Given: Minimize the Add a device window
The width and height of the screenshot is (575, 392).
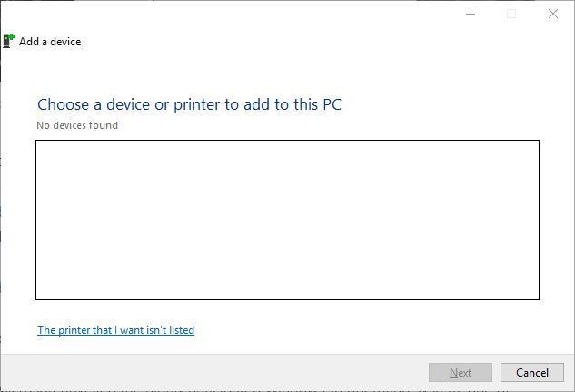Looking at the screenshot, I should click(471, 14).
